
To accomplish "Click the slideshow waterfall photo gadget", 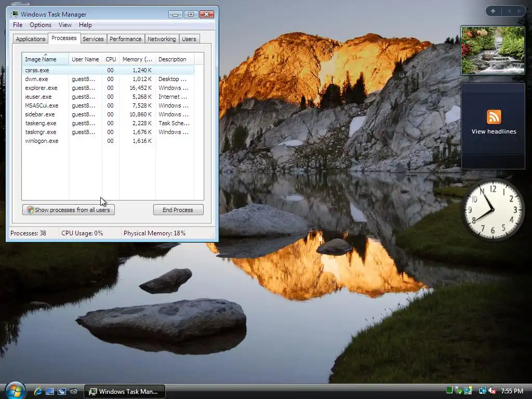I will click(x=493, y=50).
